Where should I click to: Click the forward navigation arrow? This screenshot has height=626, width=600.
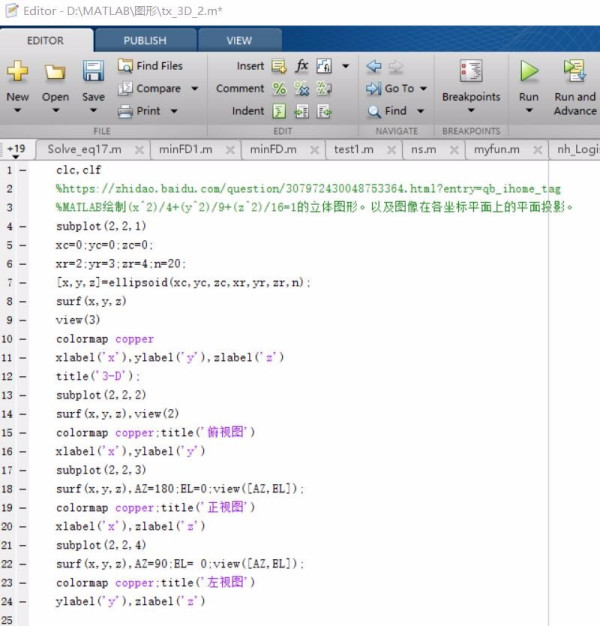(x=396, y=67)
